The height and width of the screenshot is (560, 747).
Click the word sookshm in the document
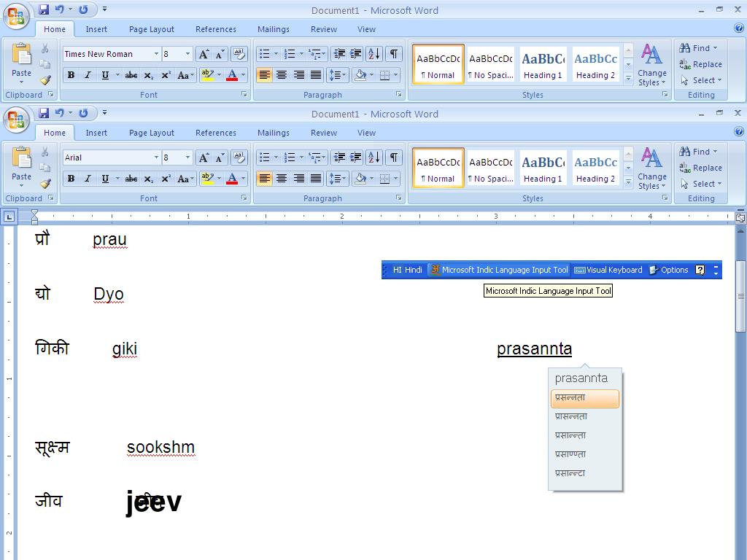click(161, 448)
